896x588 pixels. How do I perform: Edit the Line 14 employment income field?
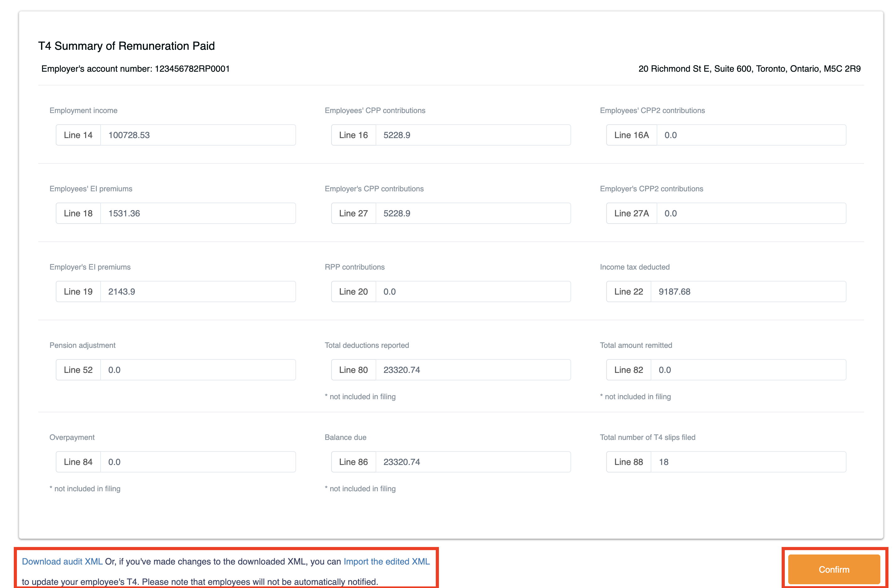tap(198, 135)
